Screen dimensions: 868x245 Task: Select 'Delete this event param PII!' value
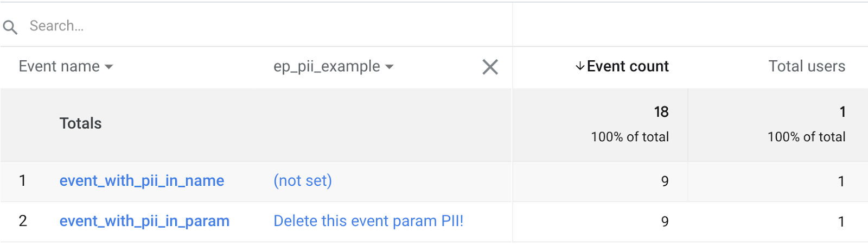pos(368,221)
